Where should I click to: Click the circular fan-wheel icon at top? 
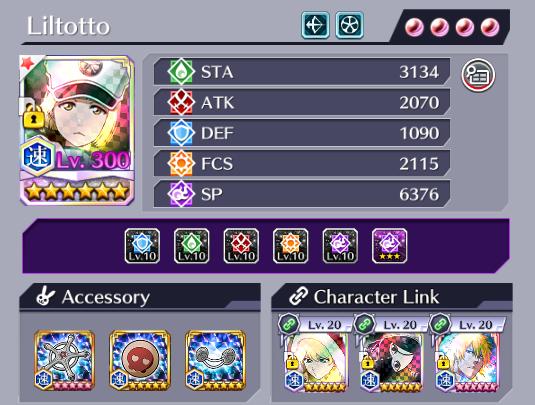(349, 25)
